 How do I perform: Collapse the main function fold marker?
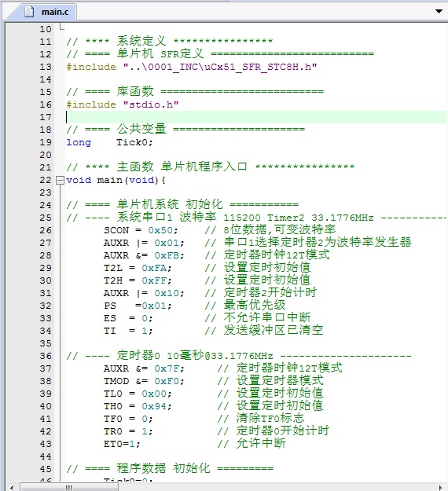click(60, 180)
